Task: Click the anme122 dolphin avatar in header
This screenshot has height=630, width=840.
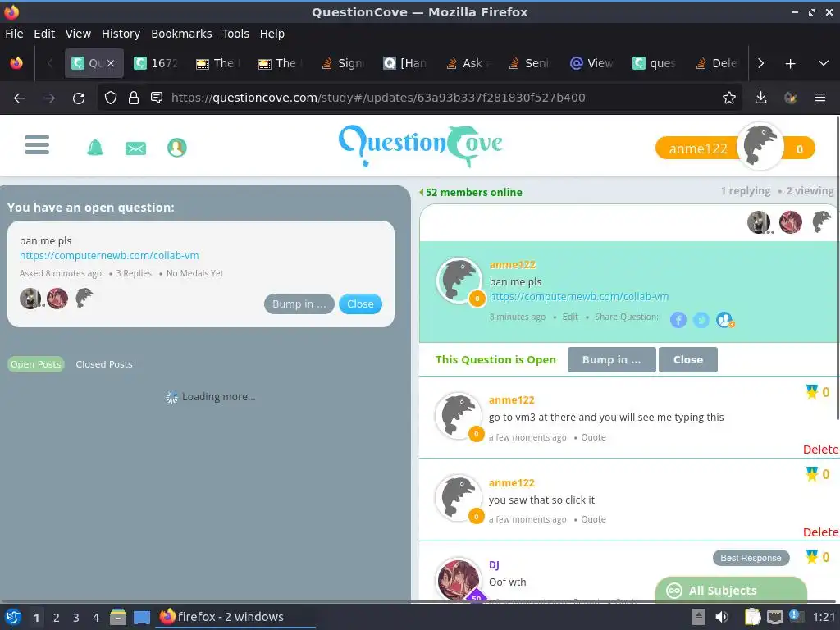Action: coord(760,146)
